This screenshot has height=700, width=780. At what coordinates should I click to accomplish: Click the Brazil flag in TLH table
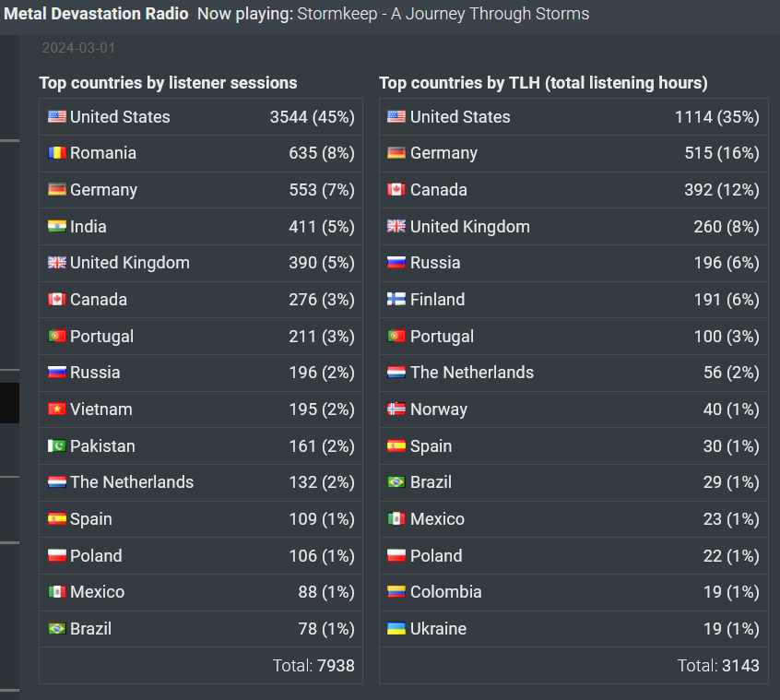(x=396, y=482)
